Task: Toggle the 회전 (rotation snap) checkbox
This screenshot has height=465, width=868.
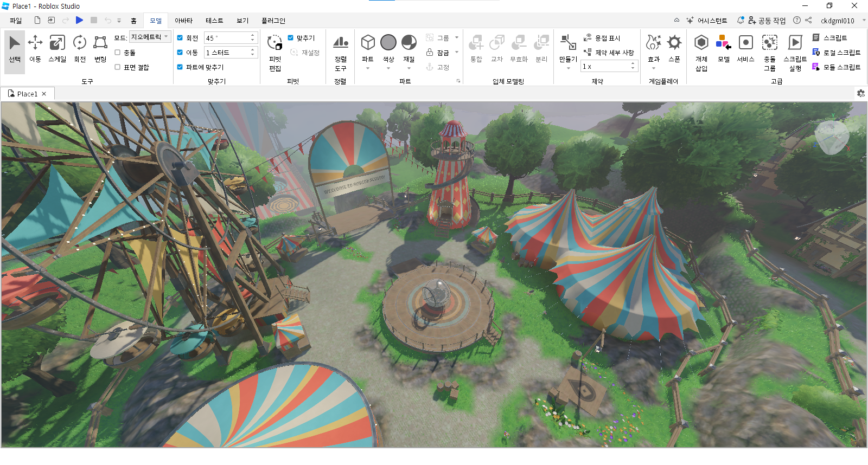Action: pyautogui.click(x=180, y=38)
